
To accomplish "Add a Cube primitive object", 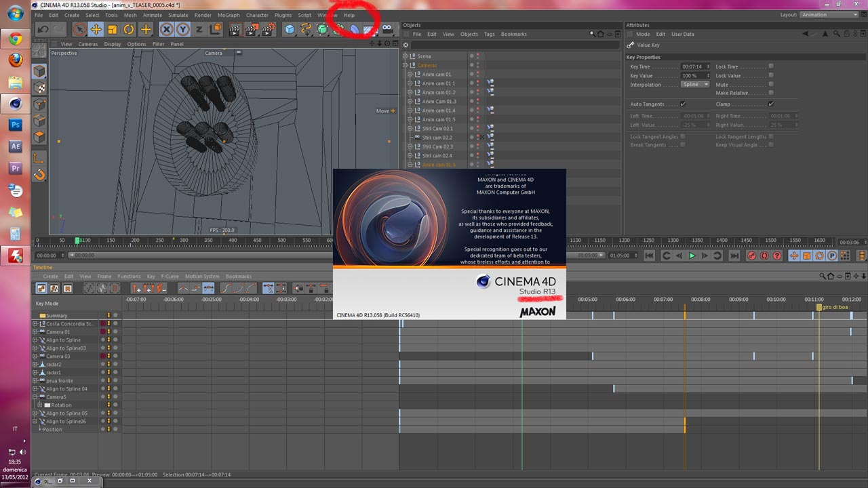I will coord(290,29).
